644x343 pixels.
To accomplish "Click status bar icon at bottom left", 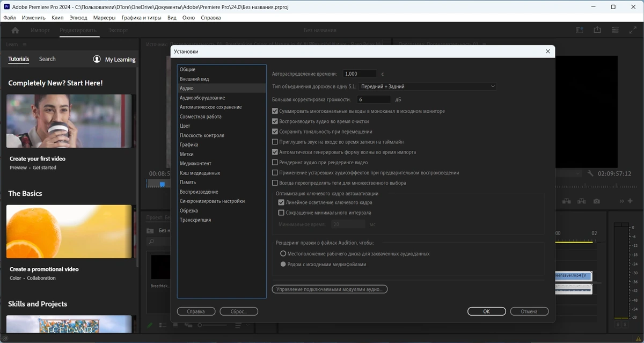I will 6,338.
